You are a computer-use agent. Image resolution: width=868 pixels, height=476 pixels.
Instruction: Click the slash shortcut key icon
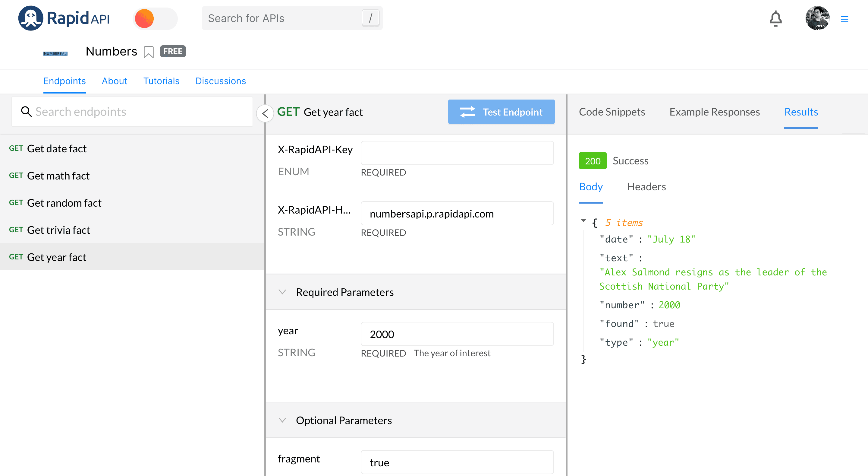(x=371, y=18)
